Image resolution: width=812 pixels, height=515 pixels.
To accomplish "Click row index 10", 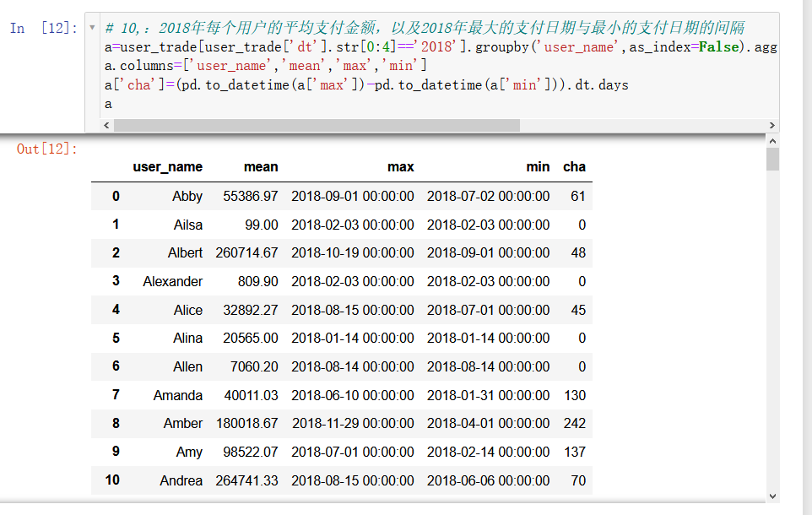I will 112,480.
